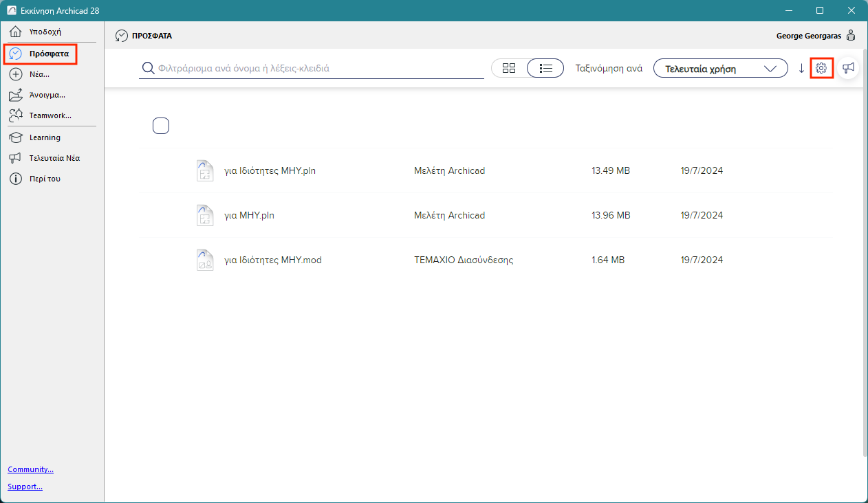The image size is (868, 503).
Task: Click the Άνοιγμα folder icon
Action: pyautogui.click(x=16, y=95)
